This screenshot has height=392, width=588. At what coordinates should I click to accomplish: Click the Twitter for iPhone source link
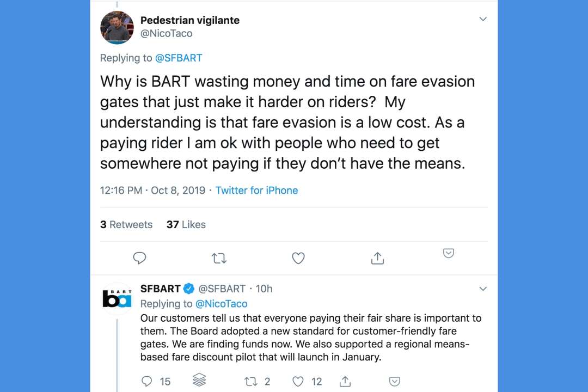(256, 190)
